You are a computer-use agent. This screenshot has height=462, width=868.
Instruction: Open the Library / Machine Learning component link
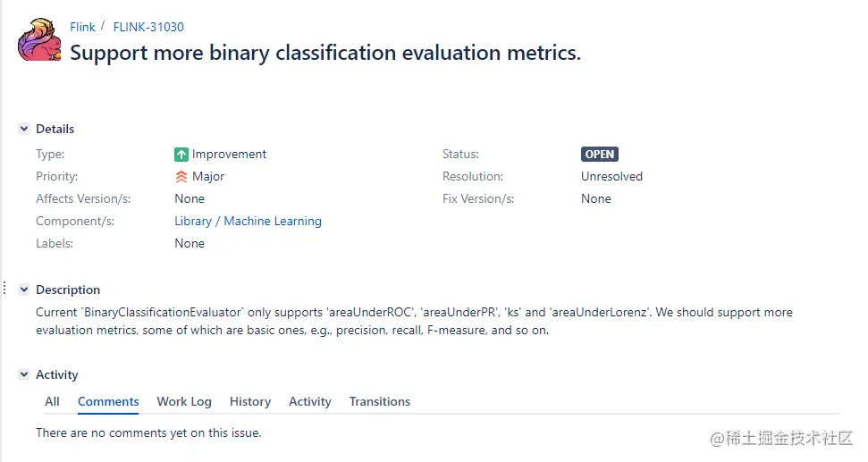[x=248, y=222]
